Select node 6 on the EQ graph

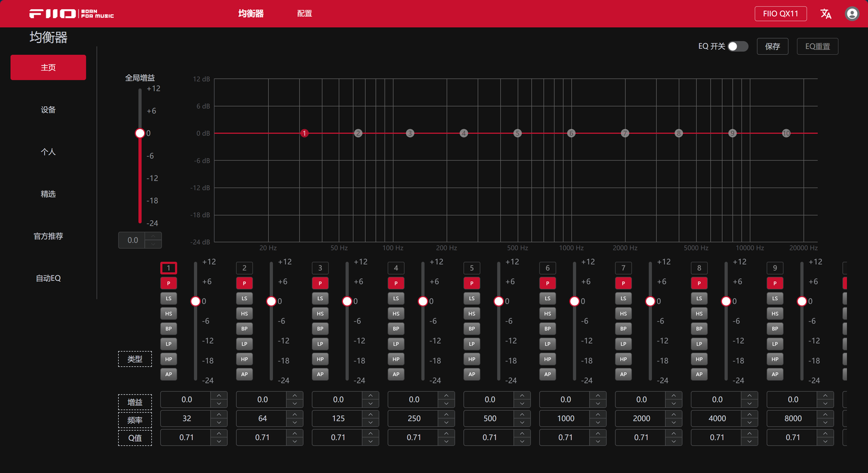click(571, 133)
